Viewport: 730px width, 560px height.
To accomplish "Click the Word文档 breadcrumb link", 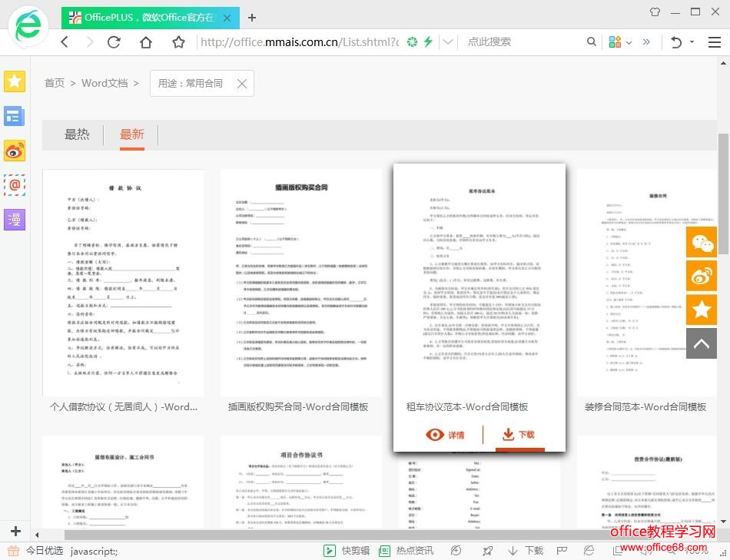I will point(105,83).
